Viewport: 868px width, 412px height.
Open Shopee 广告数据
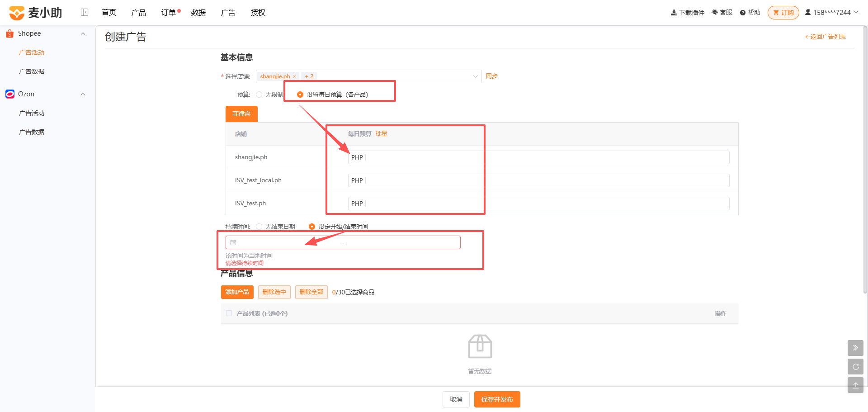(x=32, y=71)
